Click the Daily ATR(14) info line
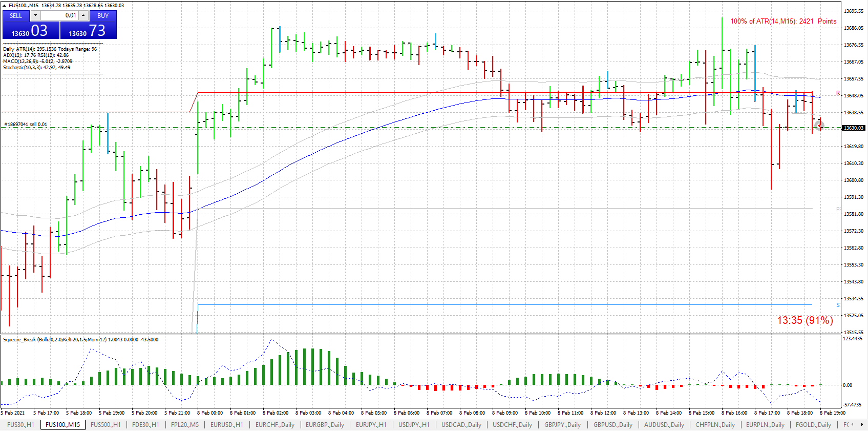 tap(50, 49)
